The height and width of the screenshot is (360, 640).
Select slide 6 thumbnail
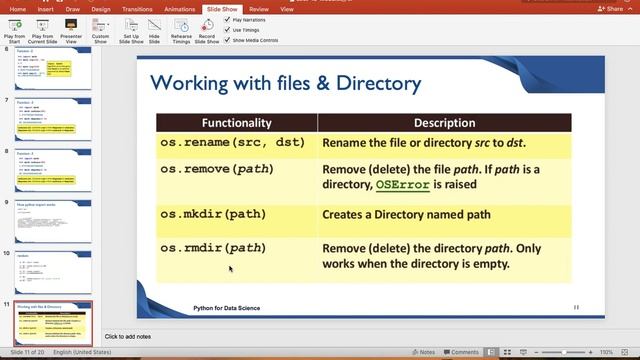click(x=53, y=68)
